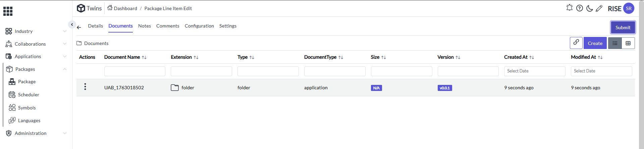Click the Create button
The height and width of the screenshot is (149, 644).
click(595, 43)
